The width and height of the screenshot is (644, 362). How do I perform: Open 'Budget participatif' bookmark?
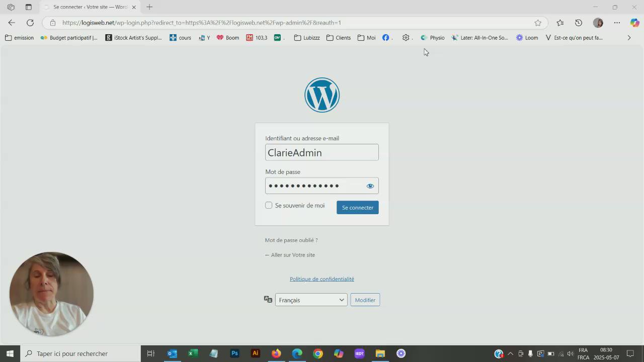point(69,38)
